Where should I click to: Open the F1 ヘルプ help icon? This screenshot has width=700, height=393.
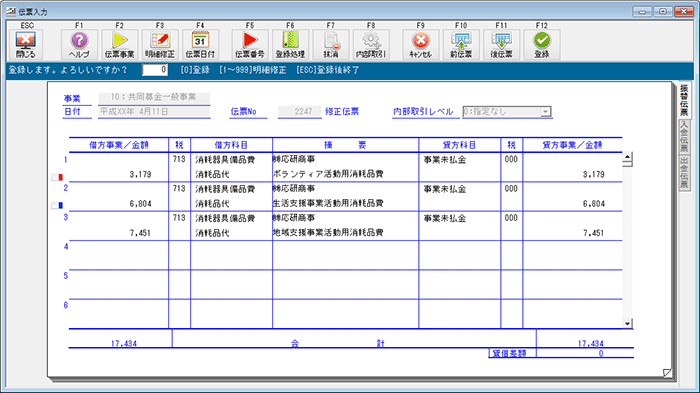tap(79, 44)
